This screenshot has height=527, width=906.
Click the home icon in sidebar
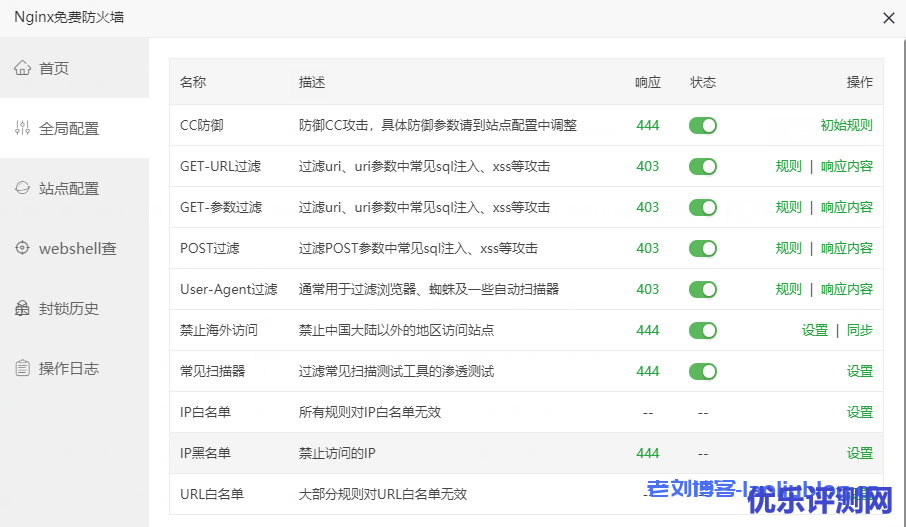[22, 68]
